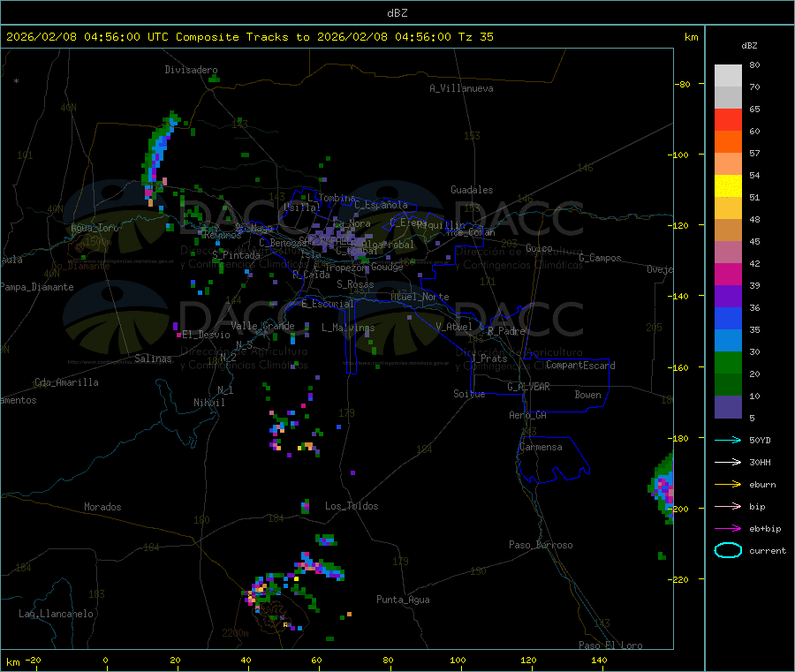The width and height of the screenshot is (795, 672).
Task: Click the 'El_Desvio' map label
Action: click(x=206, y=335)
